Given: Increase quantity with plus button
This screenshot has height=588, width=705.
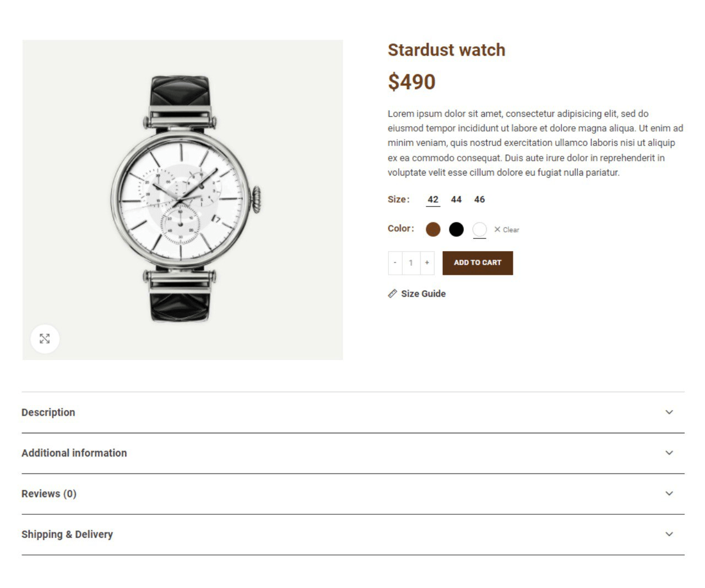Looking at the screenshot, I should 427,263.
